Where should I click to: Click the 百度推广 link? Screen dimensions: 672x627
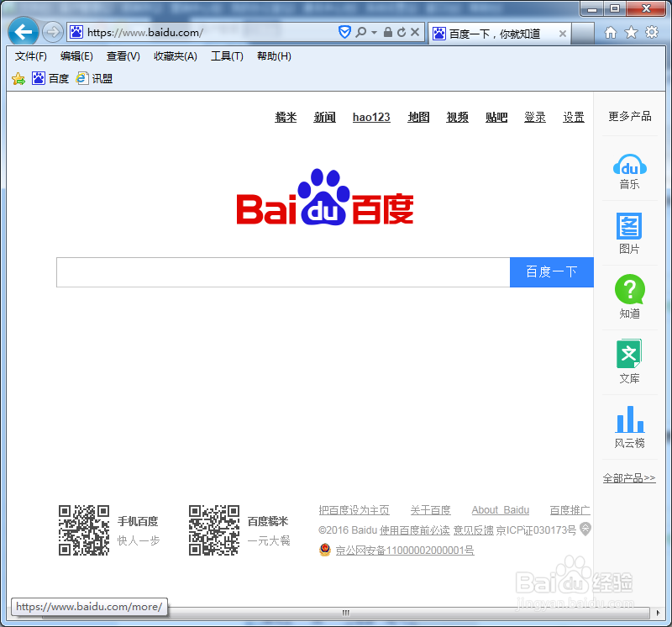(x=570, y=510)
